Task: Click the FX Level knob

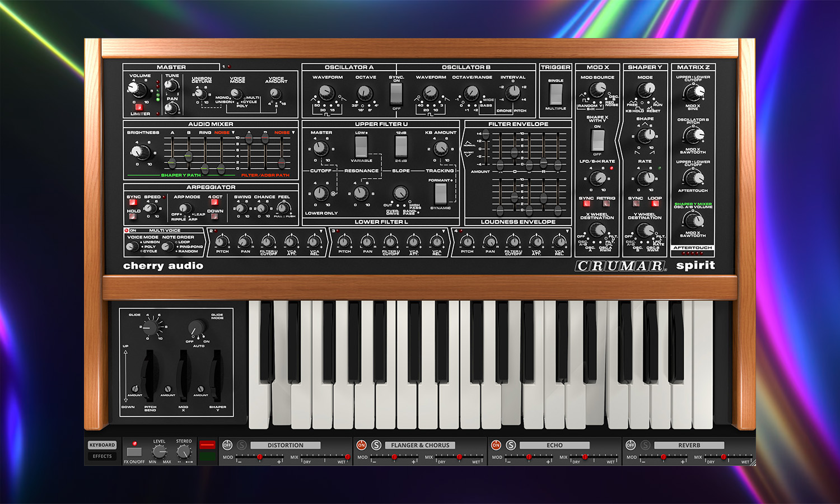Action: click(160, 451)
